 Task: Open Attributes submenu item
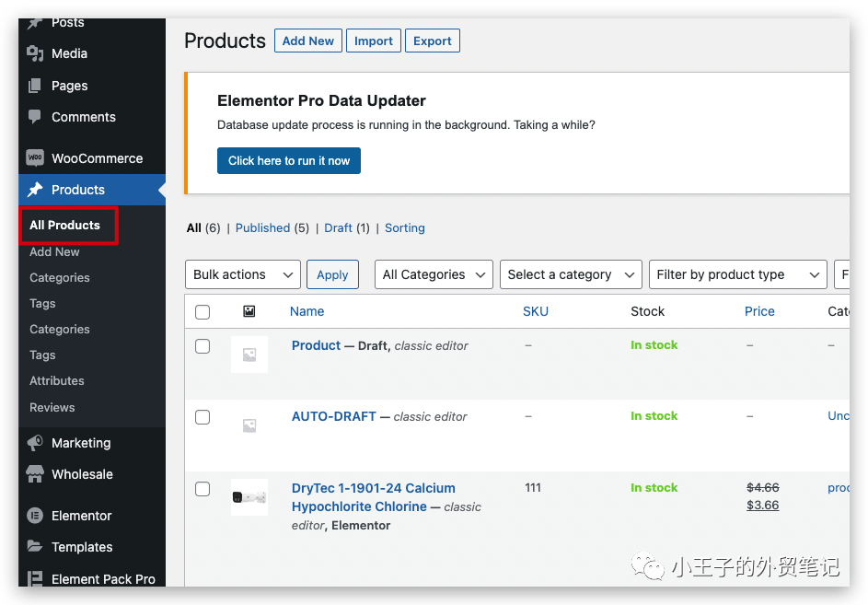(x=56, y=380)
